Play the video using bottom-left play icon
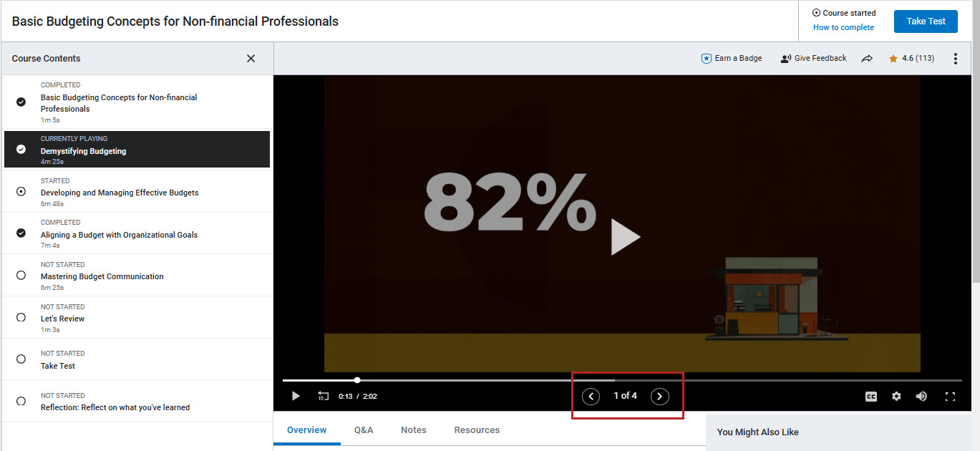 (x=296, y=396)
